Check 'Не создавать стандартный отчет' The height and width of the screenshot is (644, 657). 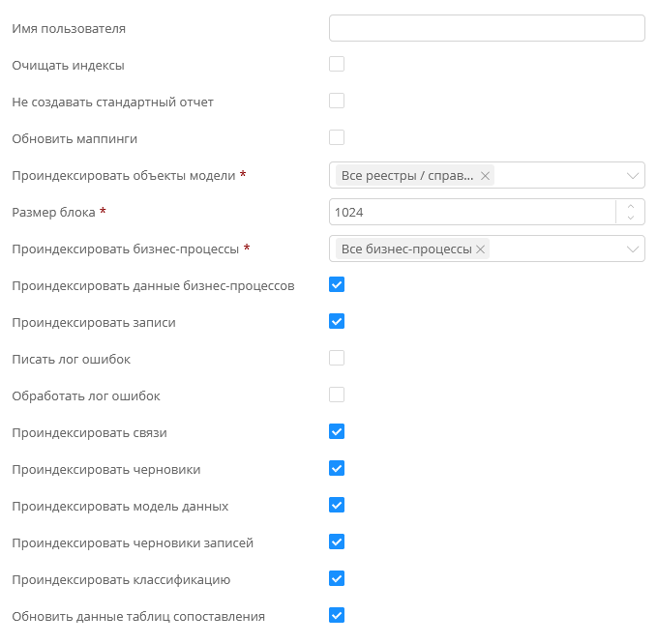(337, 101)
